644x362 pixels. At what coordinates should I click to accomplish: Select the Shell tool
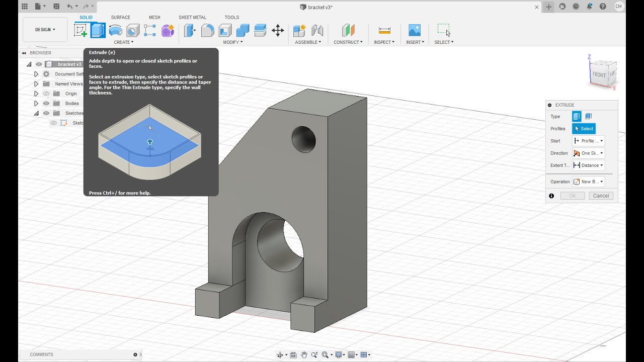point(225,30)
